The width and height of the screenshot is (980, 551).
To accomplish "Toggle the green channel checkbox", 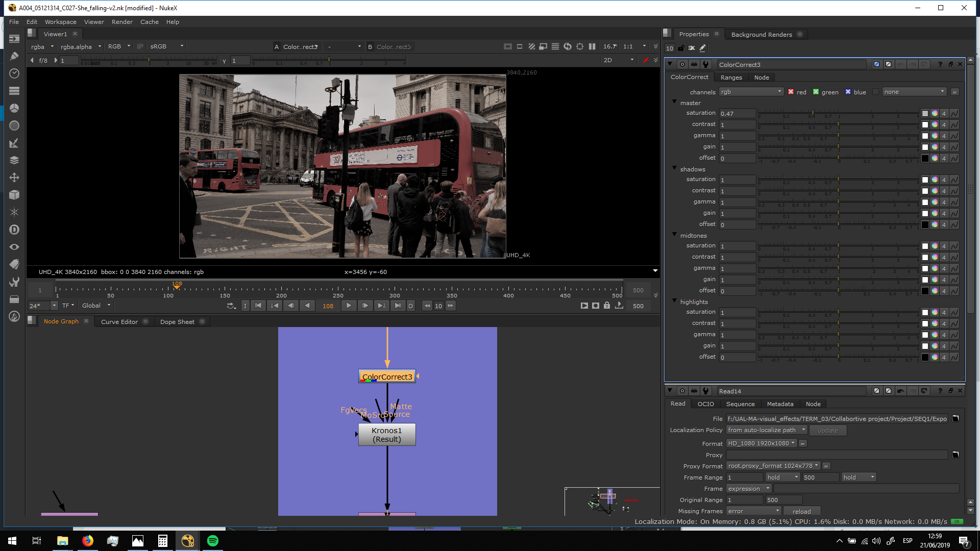I will click(x=816, y=92).
